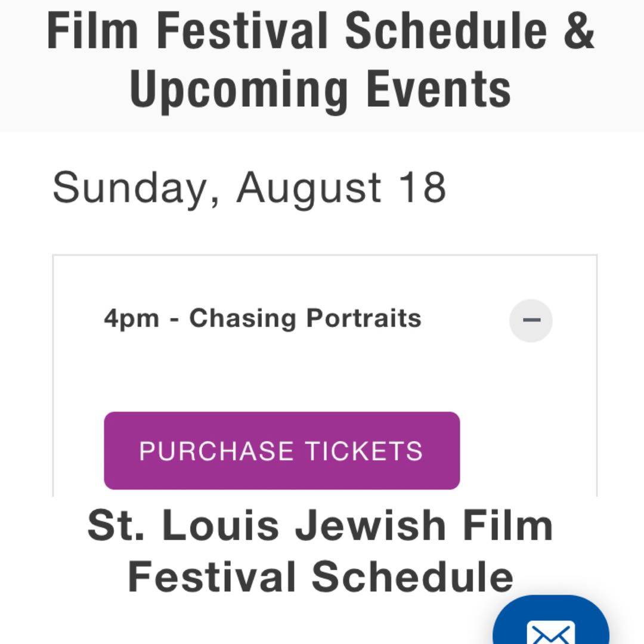Click the word "PURCHASE" on the purple button

[x=216, y=451]
